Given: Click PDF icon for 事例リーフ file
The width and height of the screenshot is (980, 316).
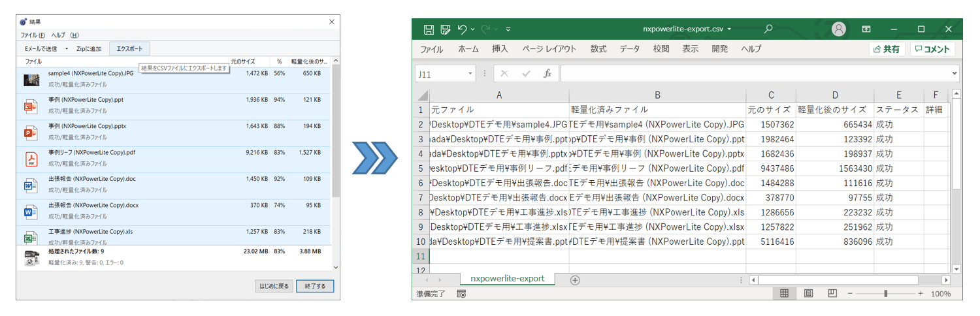Looking at the screenshot, I should 31,159.
